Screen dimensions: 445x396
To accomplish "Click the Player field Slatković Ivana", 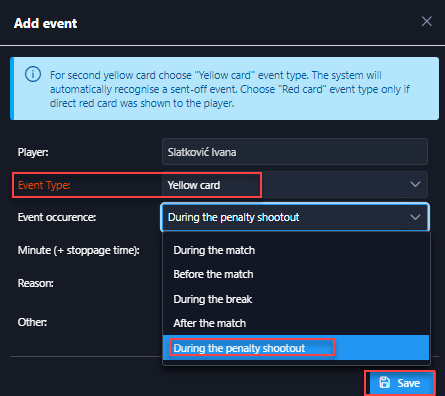I will (x=295, y=152).
